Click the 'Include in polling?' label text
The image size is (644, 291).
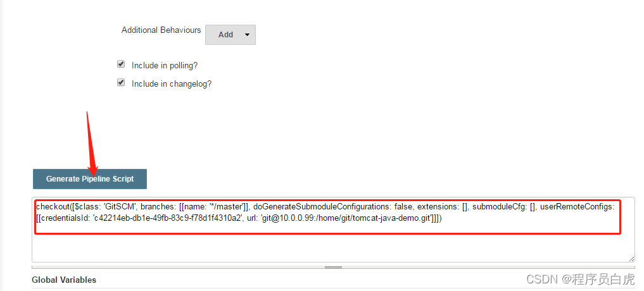tap(165, 66)
